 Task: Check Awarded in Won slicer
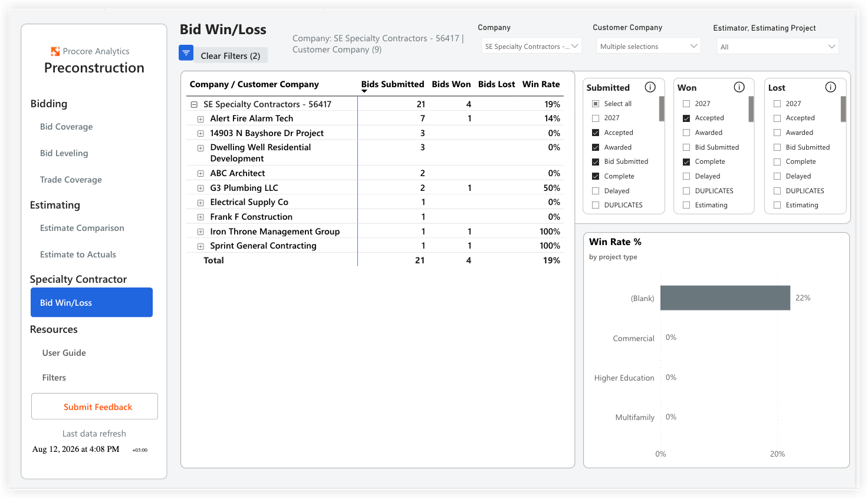686,133
